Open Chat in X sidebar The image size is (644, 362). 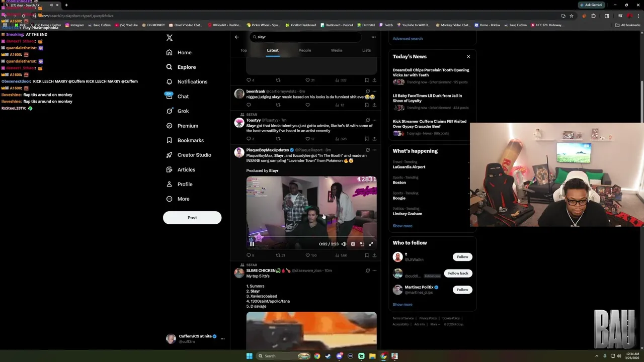coord(177,96)
